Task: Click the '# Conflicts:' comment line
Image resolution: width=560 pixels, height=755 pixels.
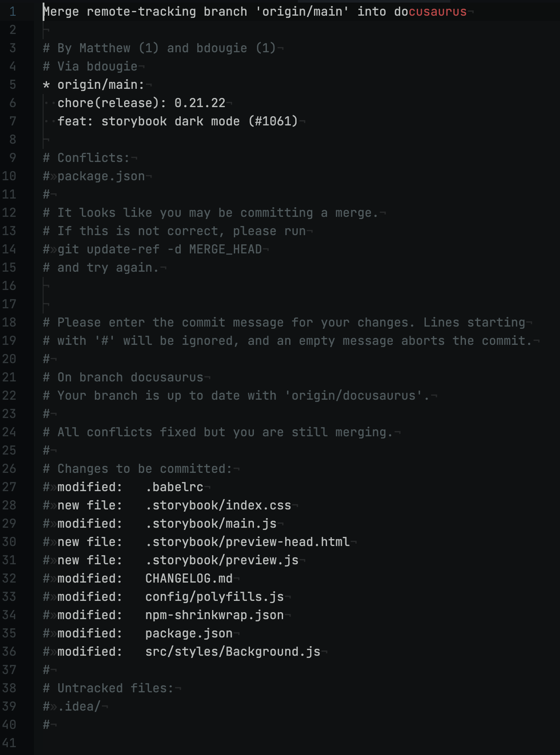Action: [x=87, y=158]
